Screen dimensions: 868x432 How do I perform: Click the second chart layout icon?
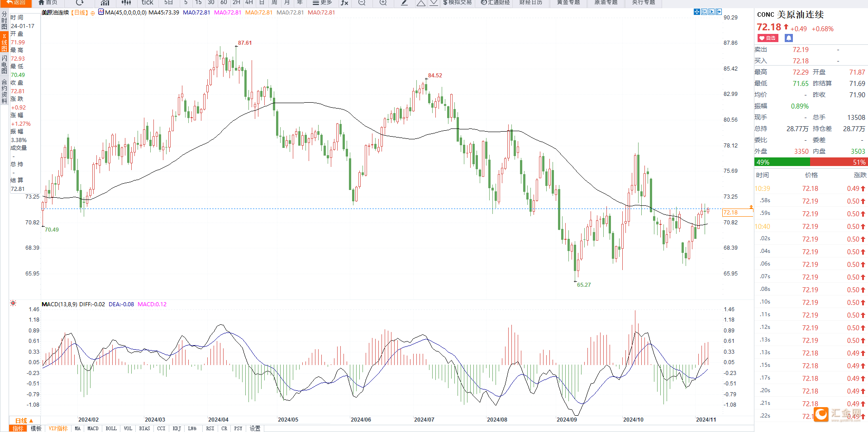pos(704,12)
